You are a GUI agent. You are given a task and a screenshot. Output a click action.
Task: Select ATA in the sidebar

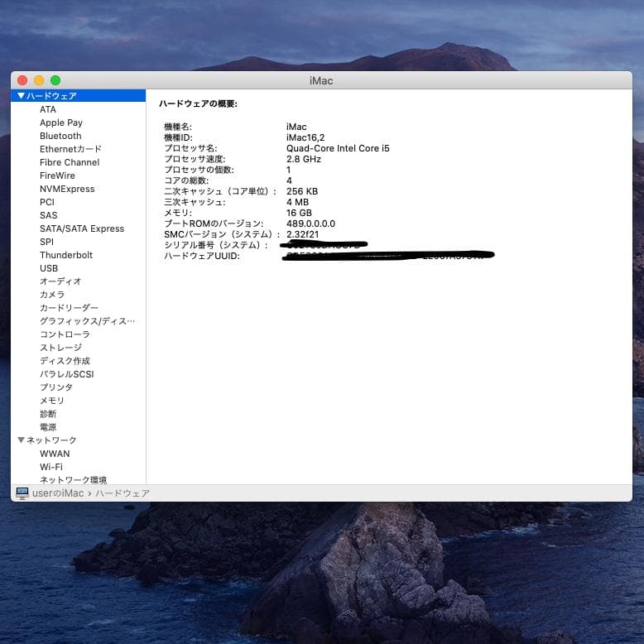click(48, 109)
